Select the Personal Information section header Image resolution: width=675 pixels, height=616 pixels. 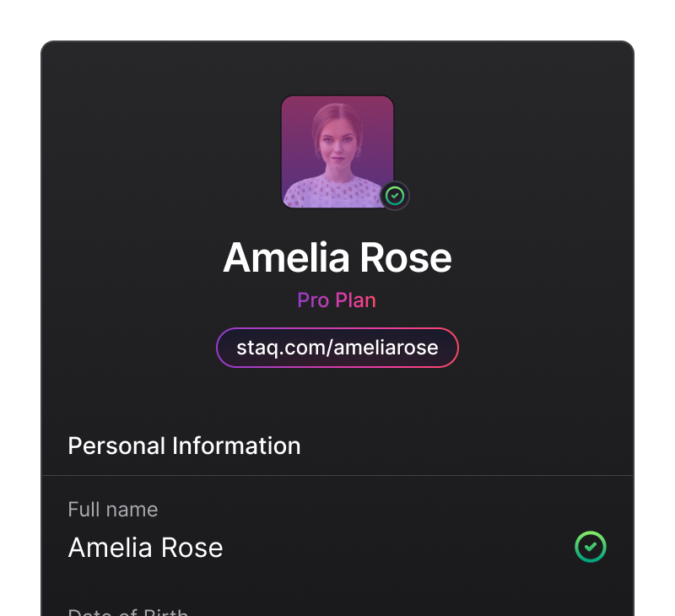point(184,446)
